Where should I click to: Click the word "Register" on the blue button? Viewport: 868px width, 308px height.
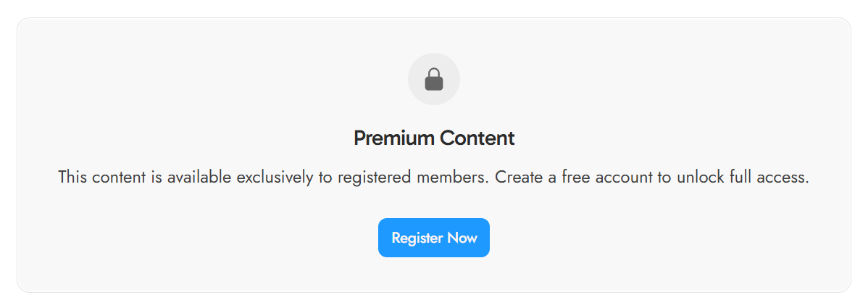417,238
